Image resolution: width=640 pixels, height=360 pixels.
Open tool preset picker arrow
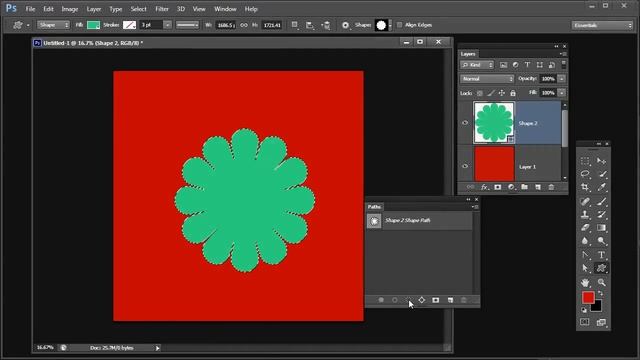coord(28,25)
